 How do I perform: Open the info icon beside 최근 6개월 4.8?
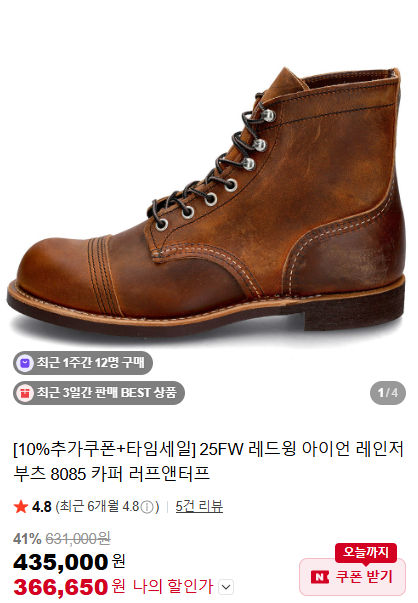pyautogui.click(x=147, y=507)
